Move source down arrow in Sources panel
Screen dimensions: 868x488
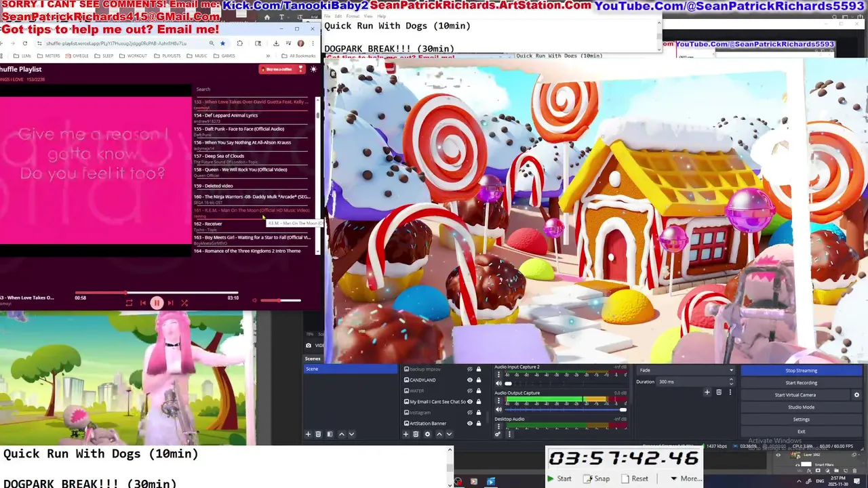pyautogui.click(x=449, y=434)
